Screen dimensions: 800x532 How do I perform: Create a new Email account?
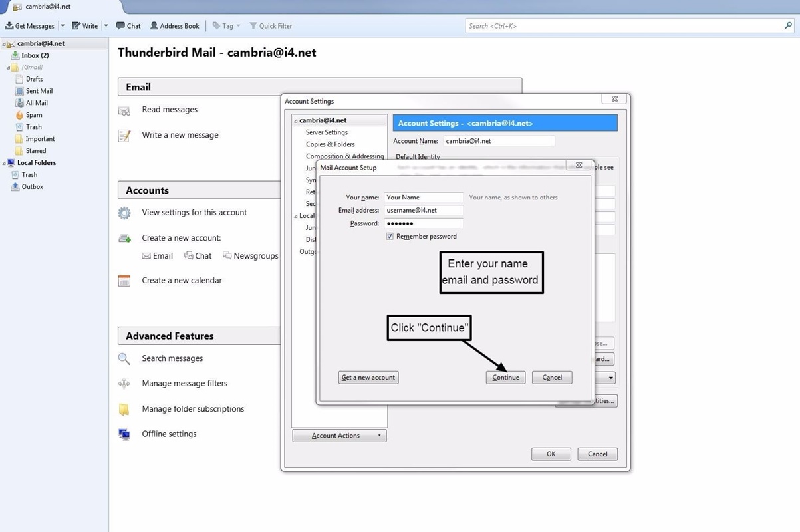click(x=158, y=256)
